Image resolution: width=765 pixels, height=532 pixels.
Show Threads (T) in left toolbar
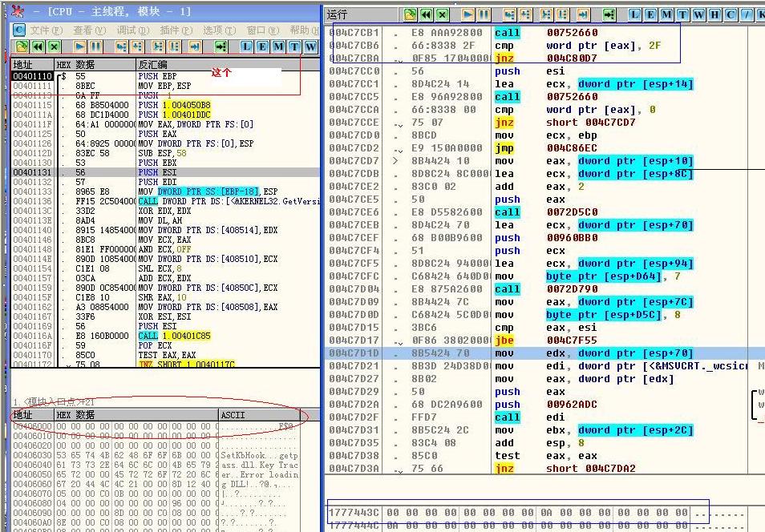(x=294, y=46)
